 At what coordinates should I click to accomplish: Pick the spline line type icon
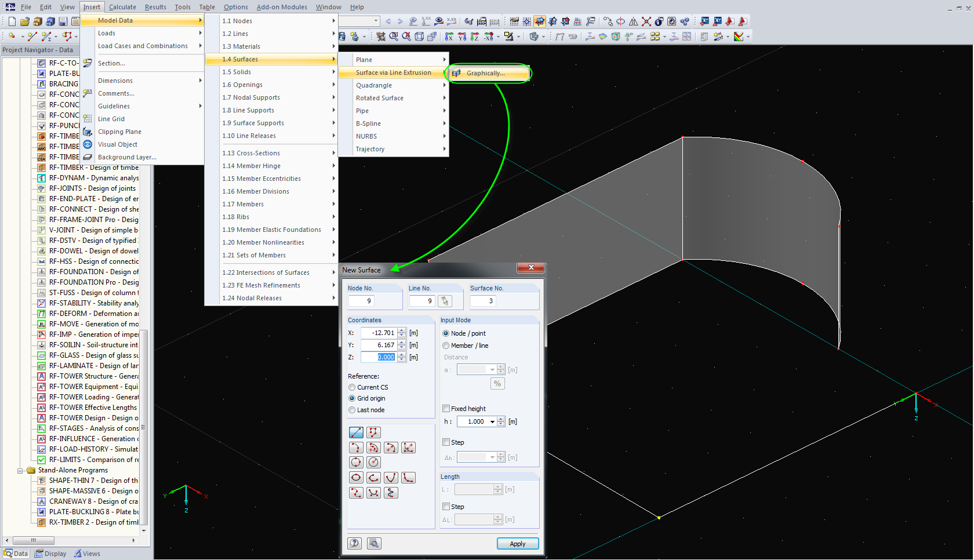pos(356,493)
